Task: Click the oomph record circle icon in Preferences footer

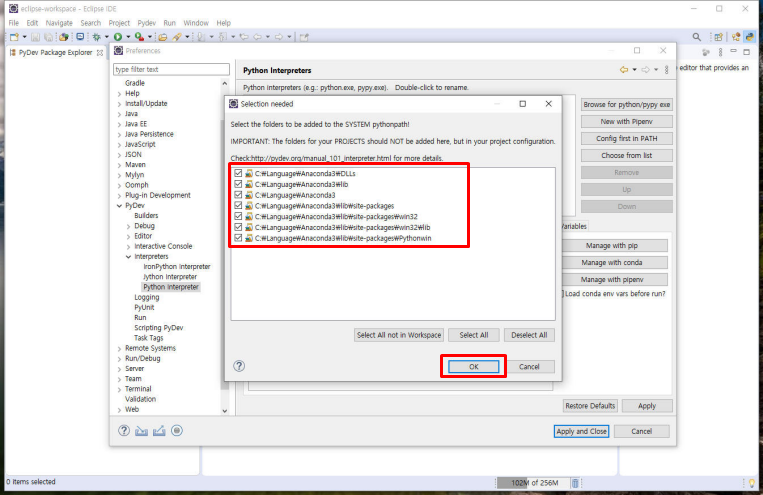Action: tap(177, 431)
